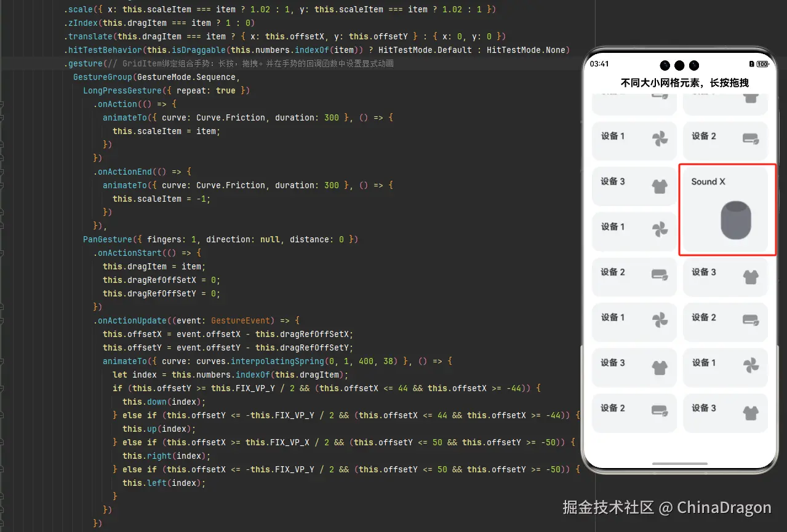This screenshot has height=532, width=787.
Task: Click the this.dragRefOffSetY = 0; line
Action: coord(161,293)
